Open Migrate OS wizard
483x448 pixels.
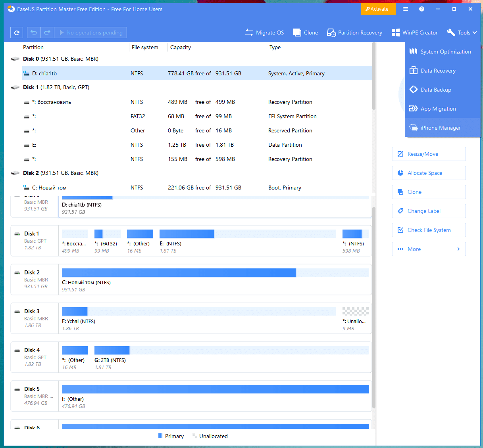(x=264, y=33)
